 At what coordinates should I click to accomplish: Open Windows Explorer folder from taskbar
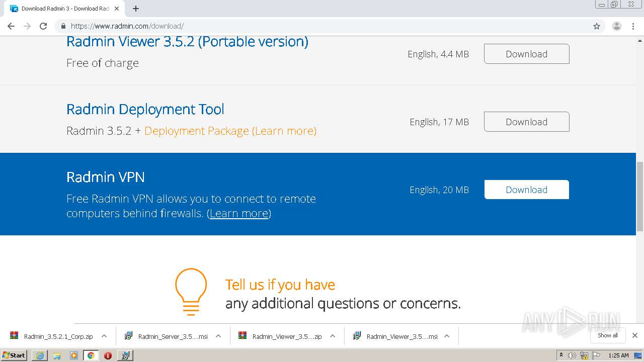[57, 355]
